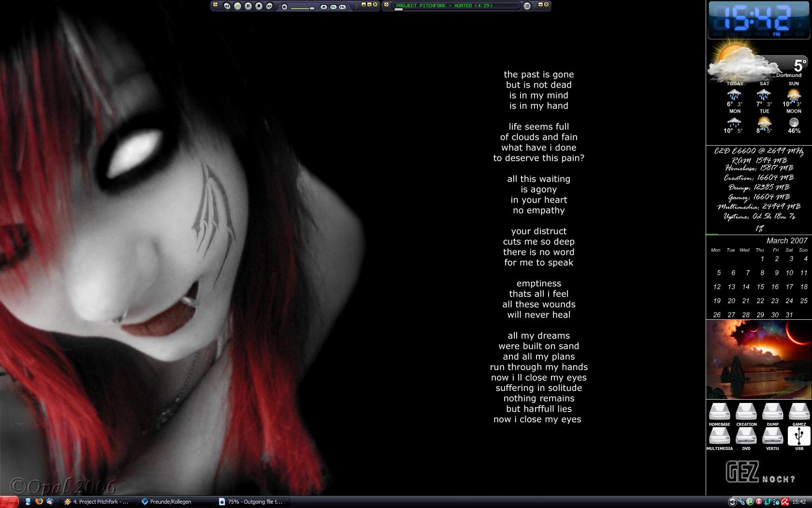Viewport: 812px width, 508px height.
Task: Click the Uptime line in system stats
Action: click(x=759, y=217)
